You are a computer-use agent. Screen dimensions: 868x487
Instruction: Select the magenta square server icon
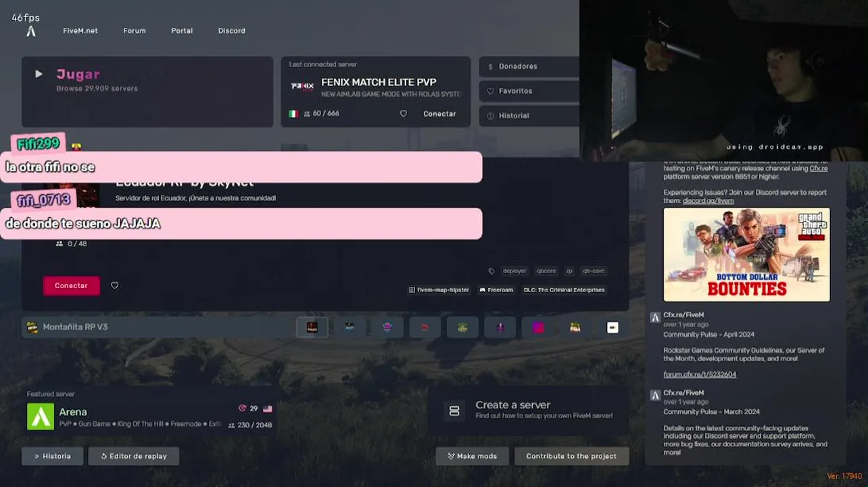[538, 327]
